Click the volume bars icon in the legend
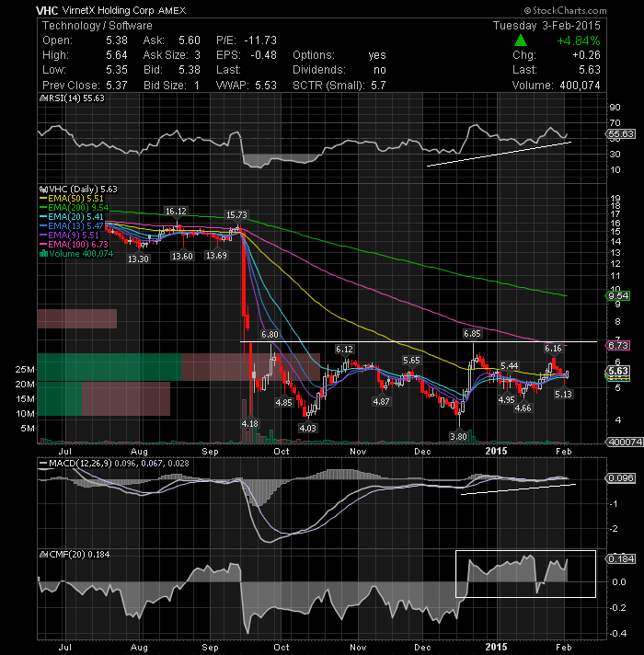Viewport: 644px width, 655px height. (43, 254)
